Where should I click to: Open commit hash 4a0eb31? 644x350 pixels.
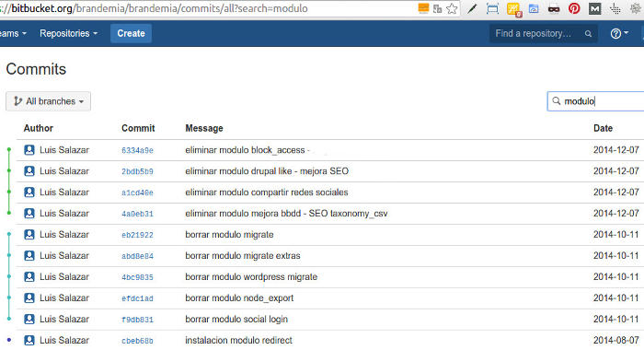[x=137, y=214]
